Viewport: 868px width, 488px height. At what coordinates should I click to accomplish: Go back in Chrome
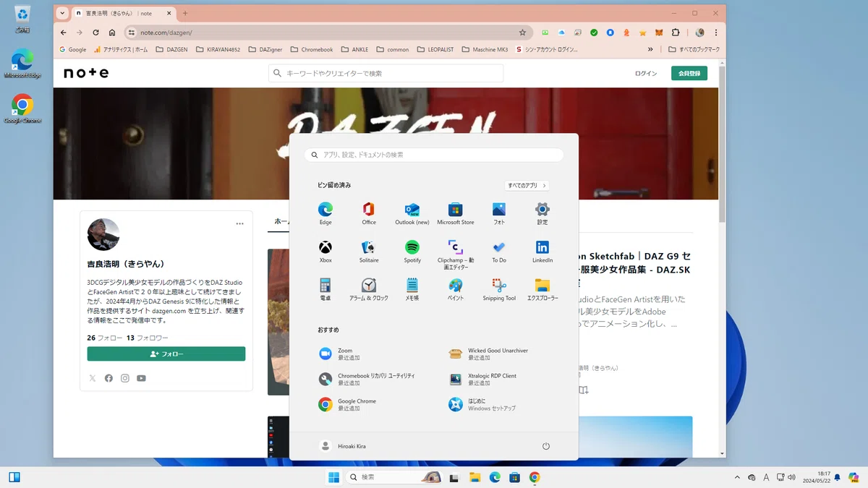[64, 33]
